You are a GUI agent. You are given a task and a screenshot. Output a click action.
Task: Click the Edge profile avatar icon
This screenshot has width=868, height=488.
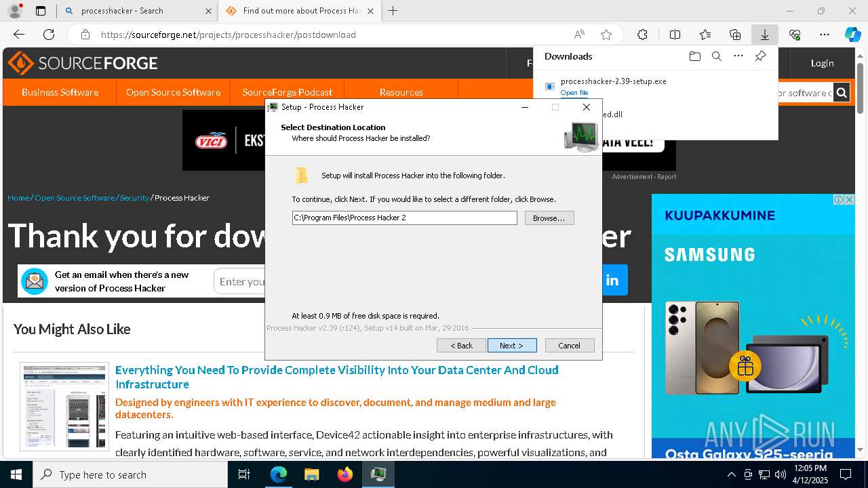[x=14, y=11]
